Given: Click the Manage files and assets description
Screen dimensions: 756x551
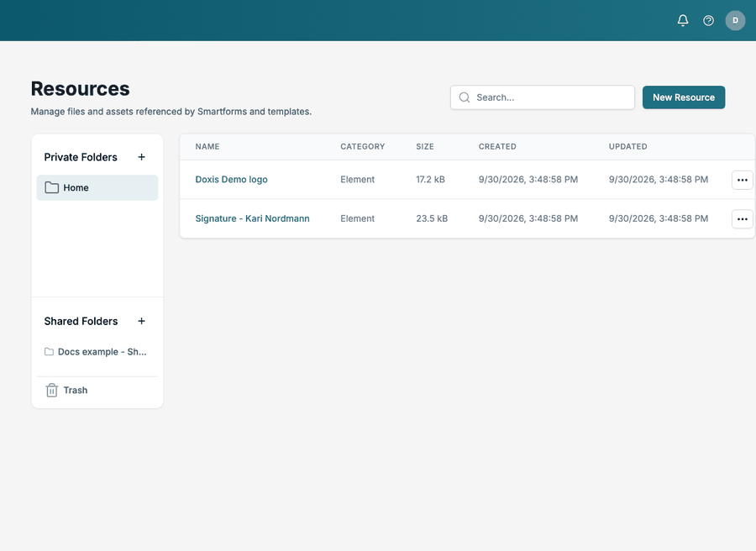Looking at the screenshot, I should tap(171, 112).
